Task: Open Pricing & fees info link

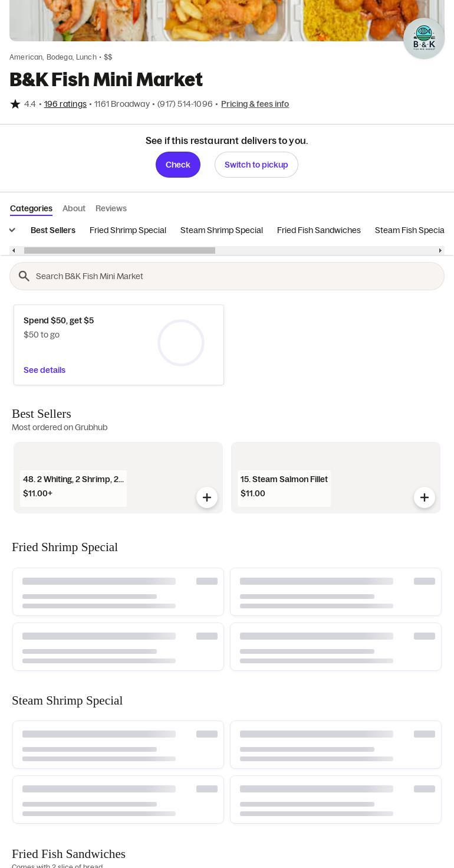Action: 255,104
